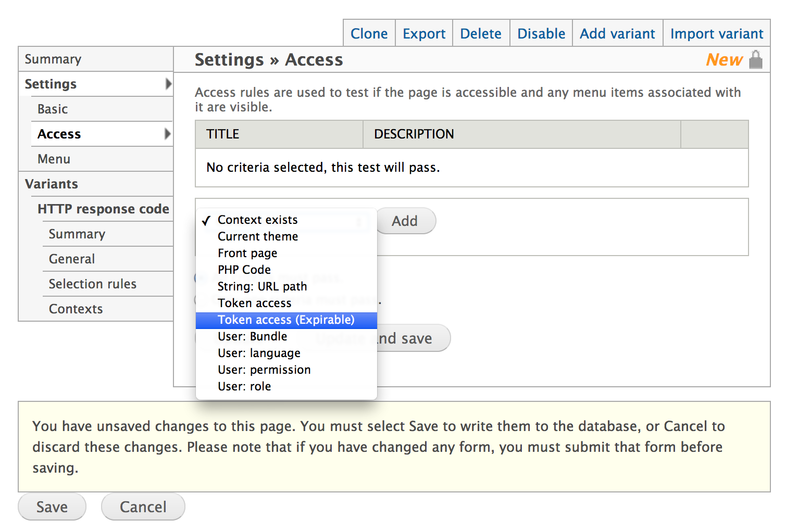Expand the Access item arrow
798x532 pixels.
(x=168, y=134)
